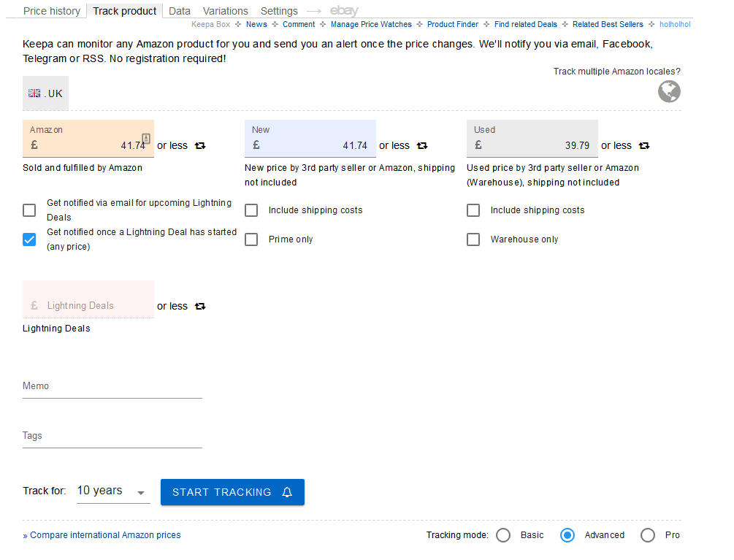The image size is (734, 560).
Task: Click the globe icon for multiple Amazon locales
Action: click(x=668, y=92)
